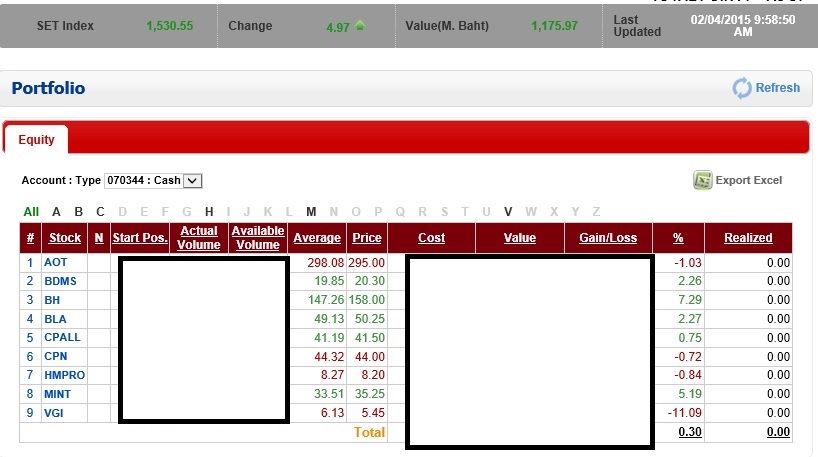Click the Refresh text link
This screenshot has width=818, height=457.
point(777,88)
